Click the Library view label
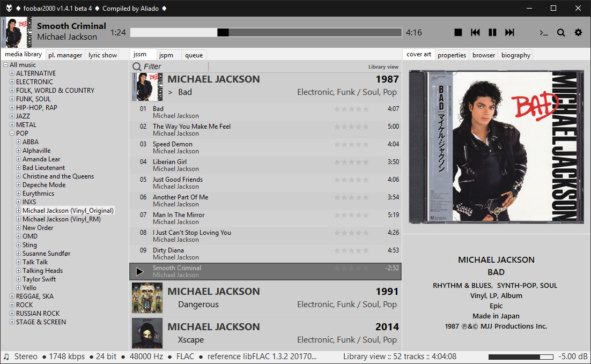Viewport: 591px width, 364px height. pos(383,67)
